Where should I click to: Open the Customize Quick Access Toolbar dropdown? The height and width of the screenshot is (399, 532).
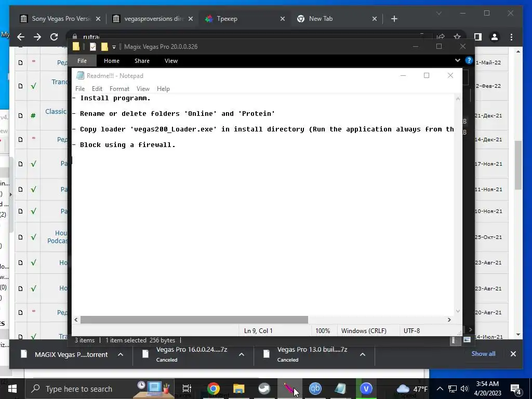coord(114,47)
